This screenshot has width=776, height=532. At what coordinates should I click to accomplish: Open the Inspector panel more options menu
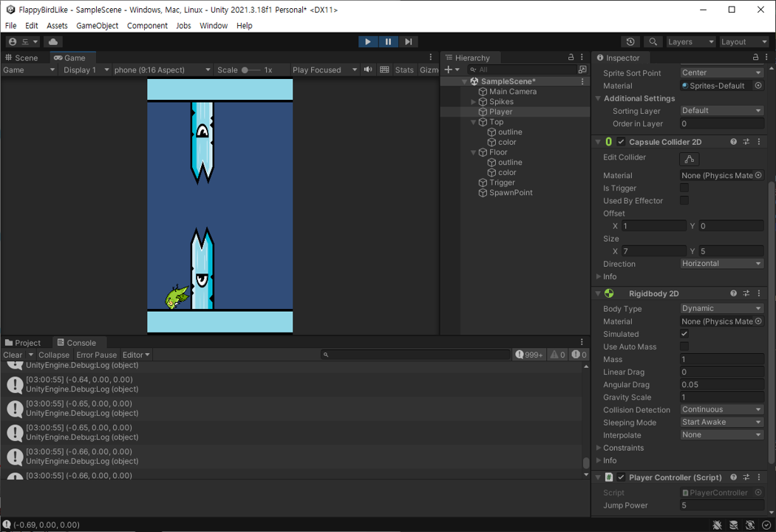[x=766, y=58]
